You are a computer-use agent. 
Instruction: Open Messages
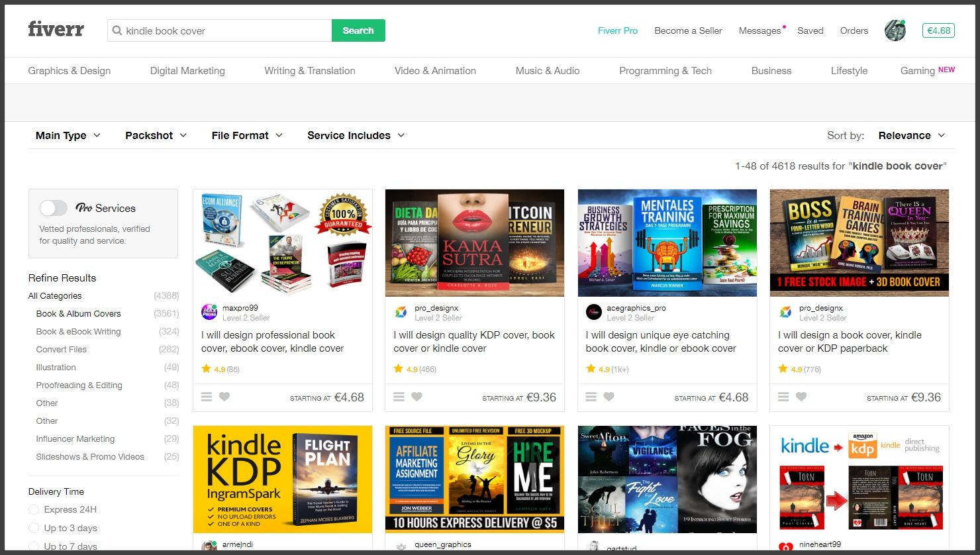760,30
